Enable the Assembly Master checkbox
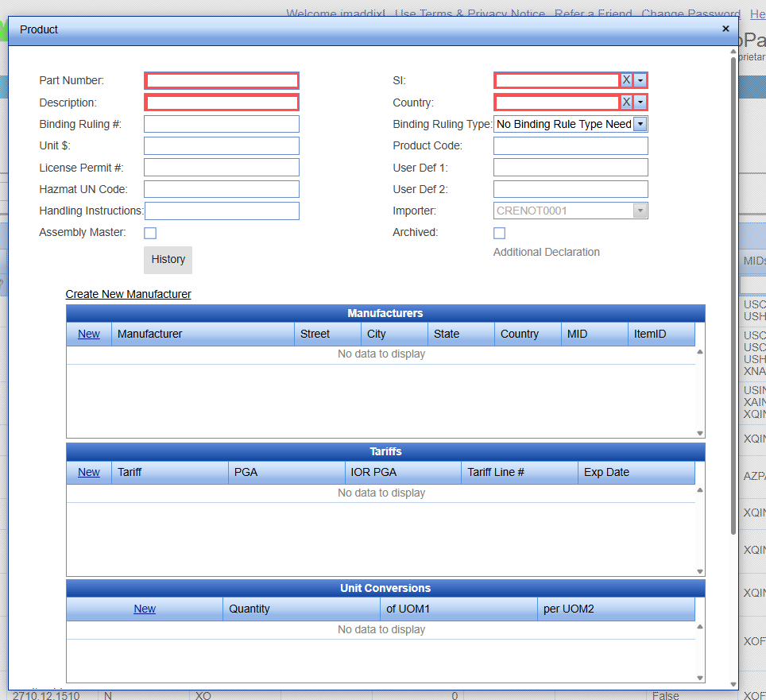 point(150,233)
